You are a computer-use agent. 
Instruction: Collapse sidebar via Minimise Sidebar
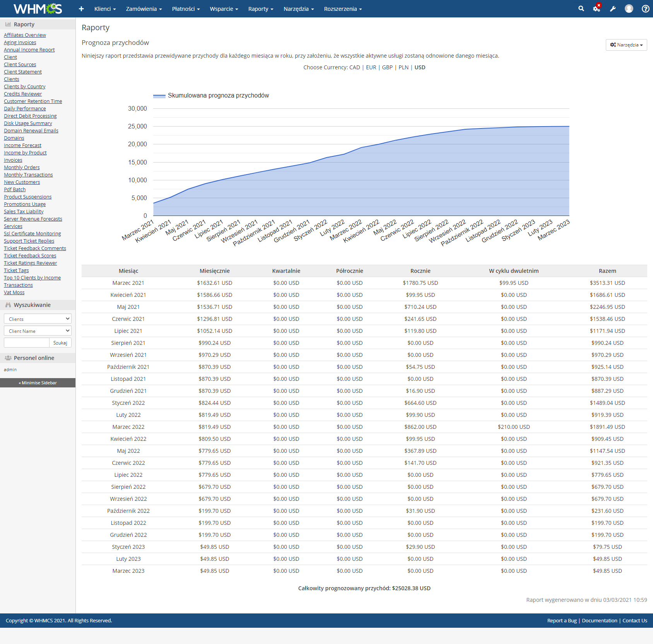click(38, 382)
